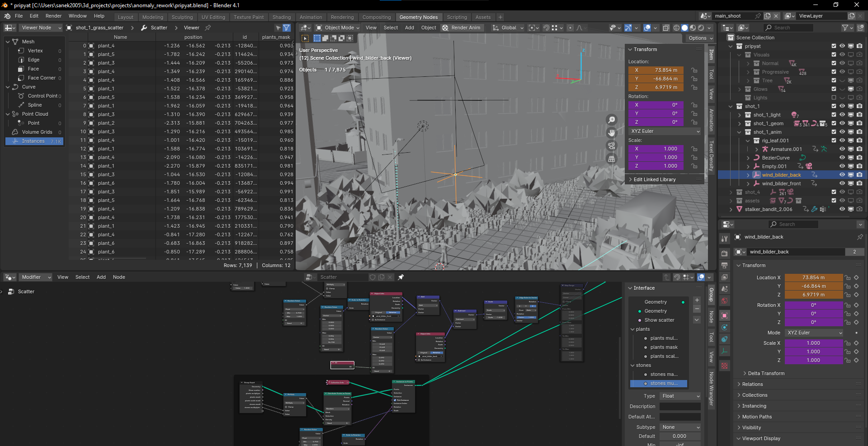Click the zoom magnifier viewport gizmo
This screenshot has width=868, height=446.
tap(611, 120)
